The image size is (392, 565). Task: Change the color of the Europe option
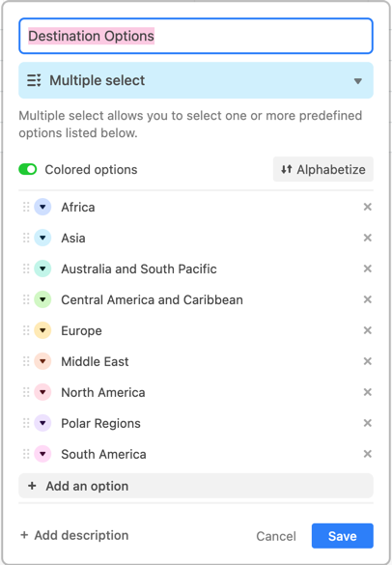point(42,330)
